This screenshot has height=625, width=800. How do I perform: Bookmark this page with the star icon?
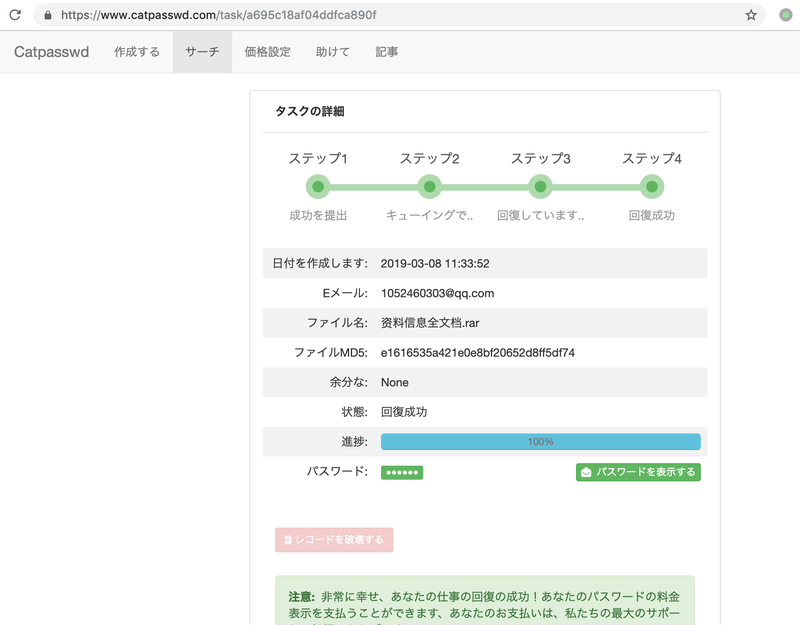[x=751, y=15]
